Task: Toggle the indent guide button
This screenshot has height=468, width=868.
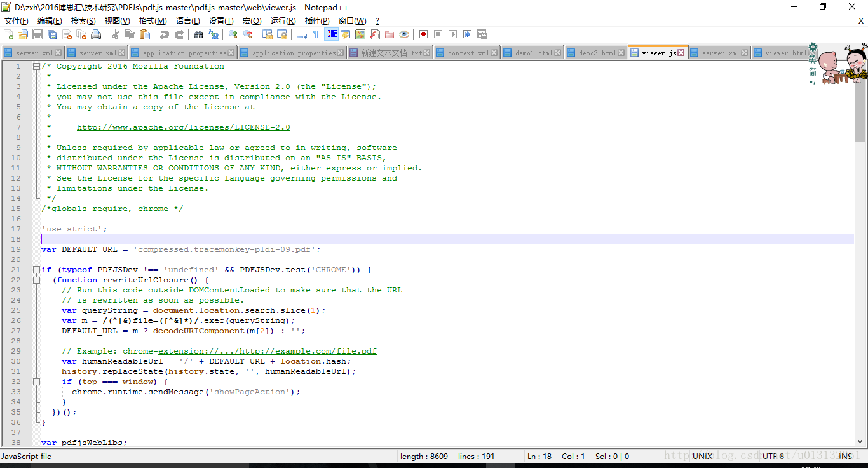Action: (331, 34)
